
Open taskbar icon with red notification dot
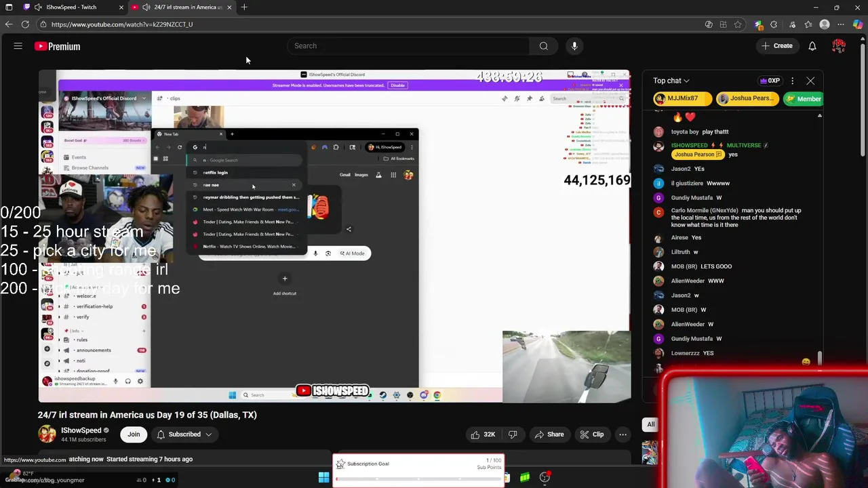pyautogui.click(x=545, y=478)
